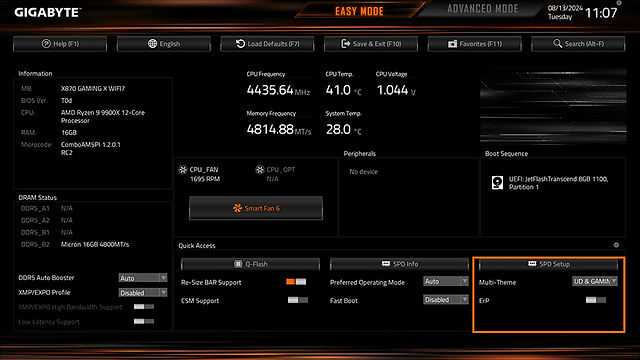Expand the Fast Boot dropdown
Screen dimensions: 640x360
click(x=446, y=300)
